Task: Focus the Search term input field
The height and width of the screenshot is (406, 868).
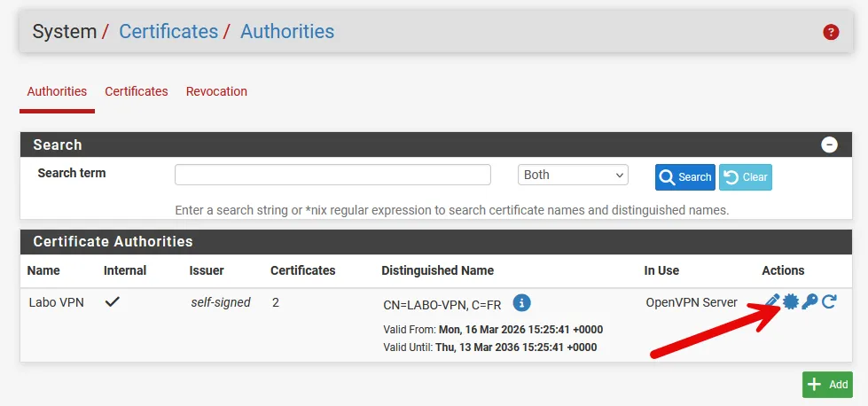Action: 332,176
